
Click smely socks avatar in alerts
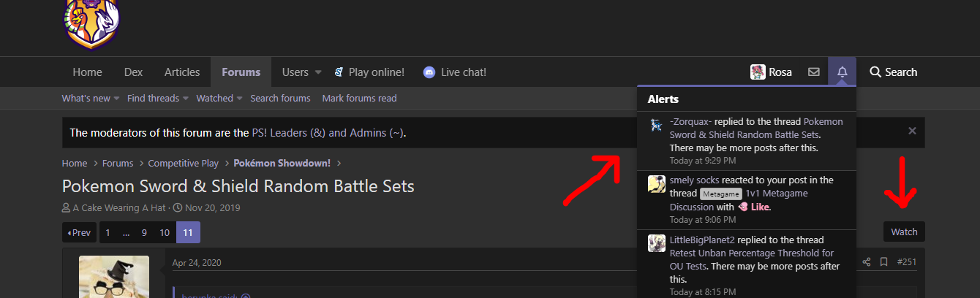(x=656, y=184)
